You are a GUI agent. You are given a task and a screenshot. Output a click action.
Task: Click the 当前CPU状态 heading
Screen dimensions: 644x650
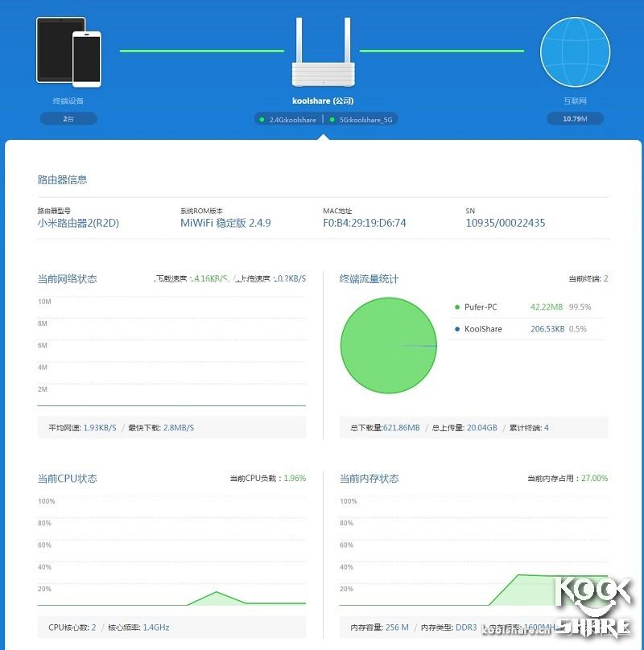coord(68,479)
